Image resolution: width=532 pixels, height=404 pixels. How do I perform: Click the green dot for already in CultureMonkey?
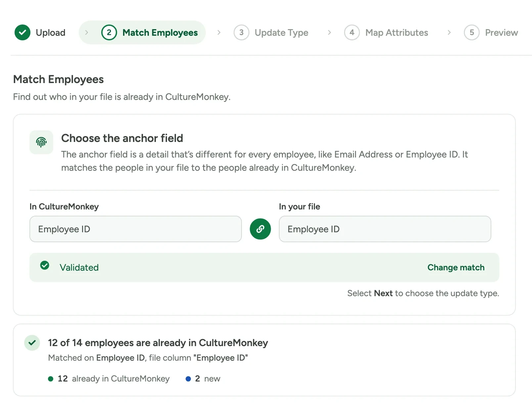[51, 379]
